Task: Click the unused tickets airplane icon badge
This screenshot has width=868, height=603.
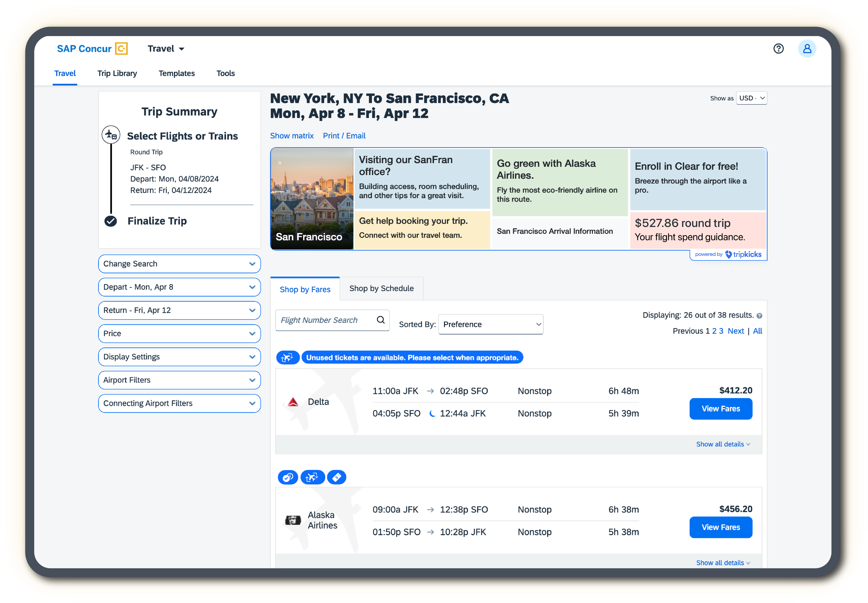Action: (x=288, y=357)
